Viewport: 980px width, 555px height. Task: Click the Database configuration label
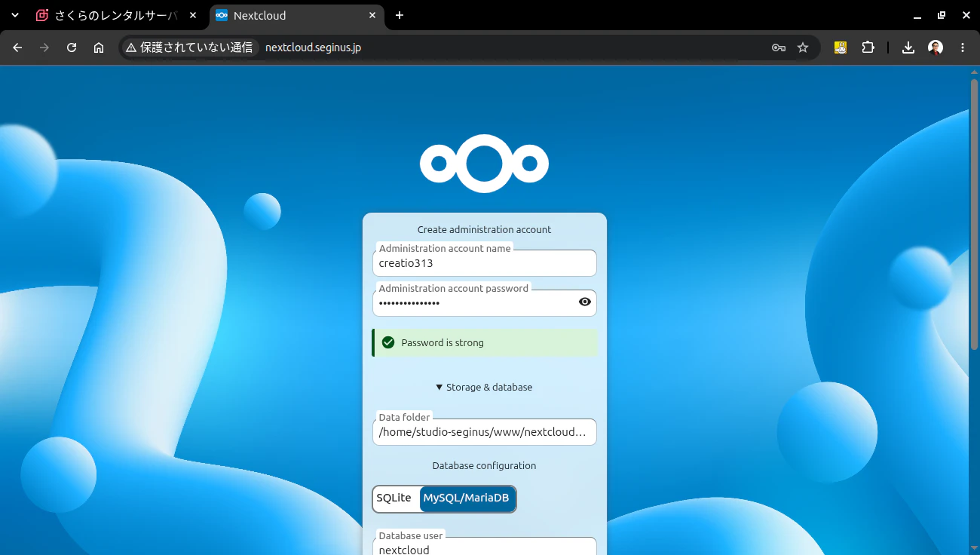pyautogui.click(x=484, y=465)
